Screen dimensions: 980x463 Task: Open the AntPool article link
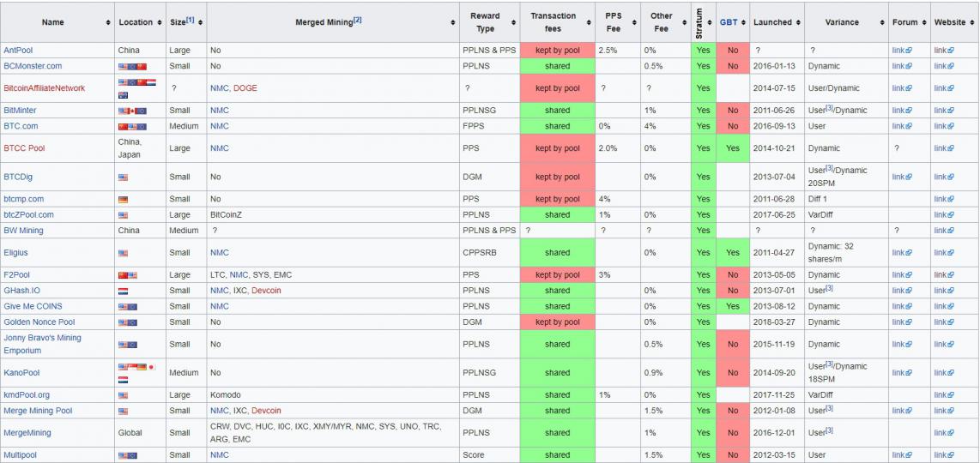pyautogui.click(x=19, y=51)
